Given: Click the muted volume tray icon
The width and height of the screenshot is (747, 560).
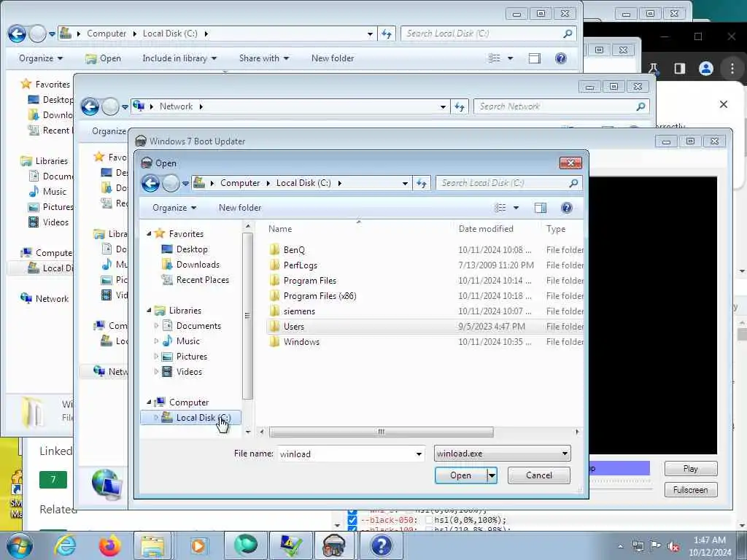Looking at the screenshot, I should (x=673, y=547).
